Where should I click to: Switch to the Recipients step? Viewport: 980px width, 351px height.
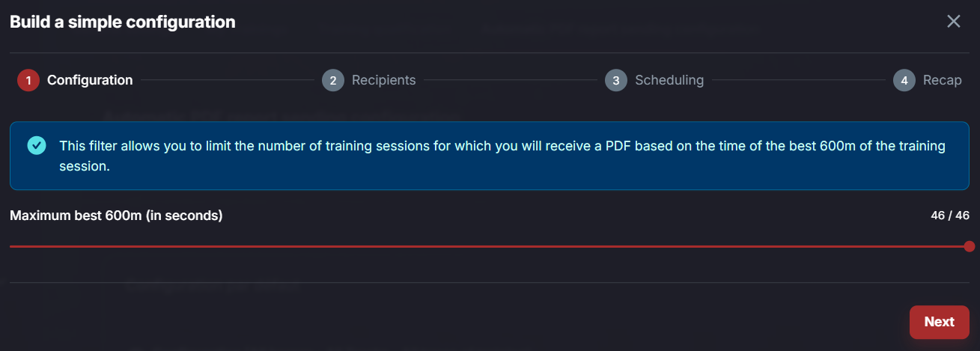pyautogui.click(x=384, y=80)
